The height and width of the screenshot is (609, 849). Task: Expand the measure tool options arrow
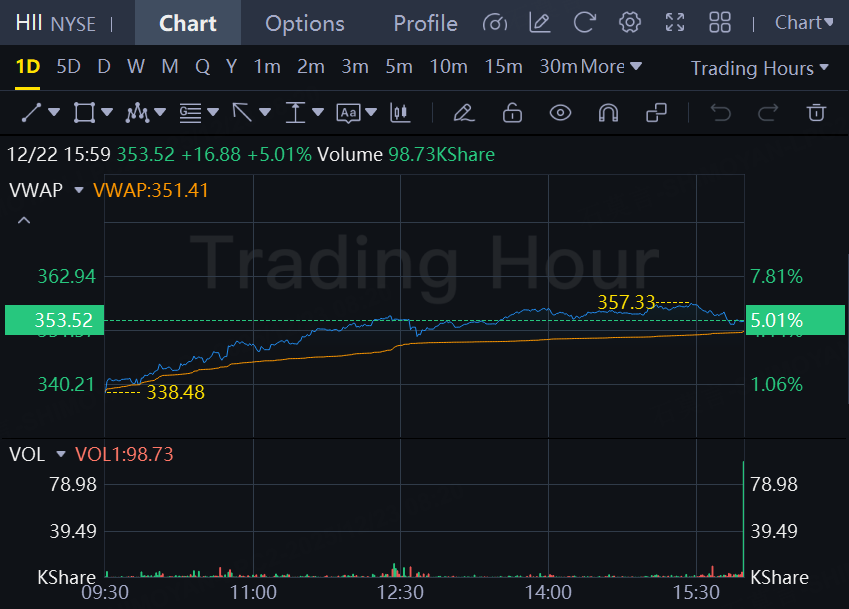click(318, 113)
